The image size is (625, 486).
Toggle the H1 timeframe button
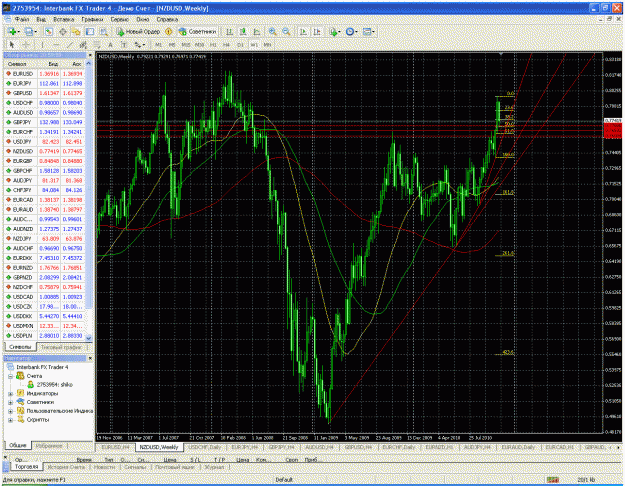213,45
